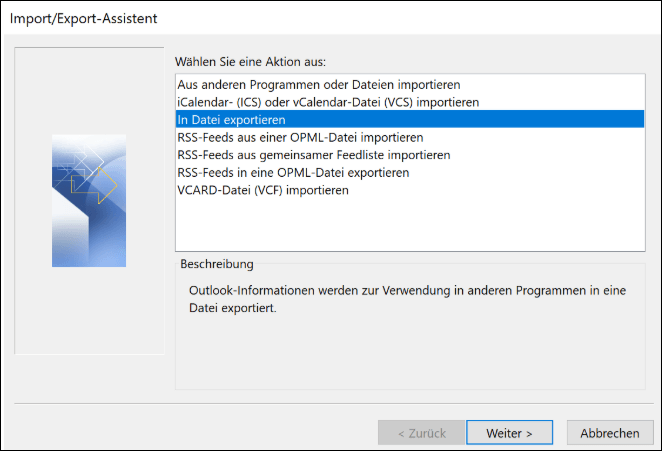Select 'Aus anderen Programmen oder Dateien importieren'
662x451 pixels.
[410, 84]
